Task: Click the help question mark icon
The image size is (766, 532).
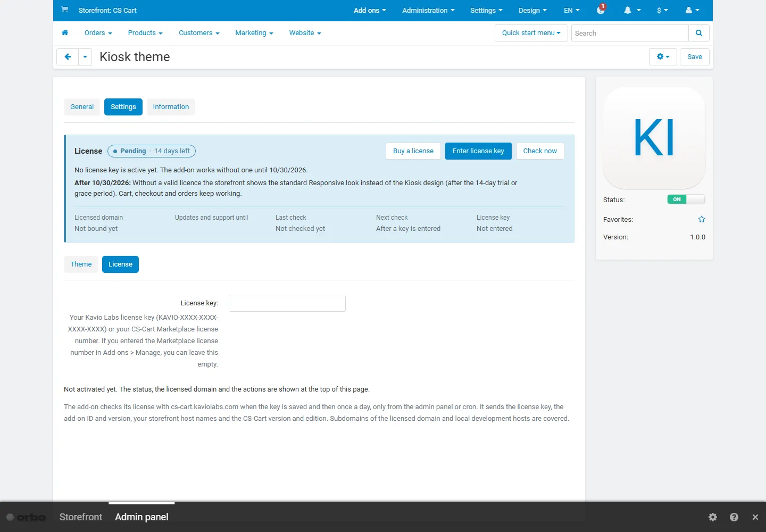Action: pyautogui.click(x=734, y=517)
